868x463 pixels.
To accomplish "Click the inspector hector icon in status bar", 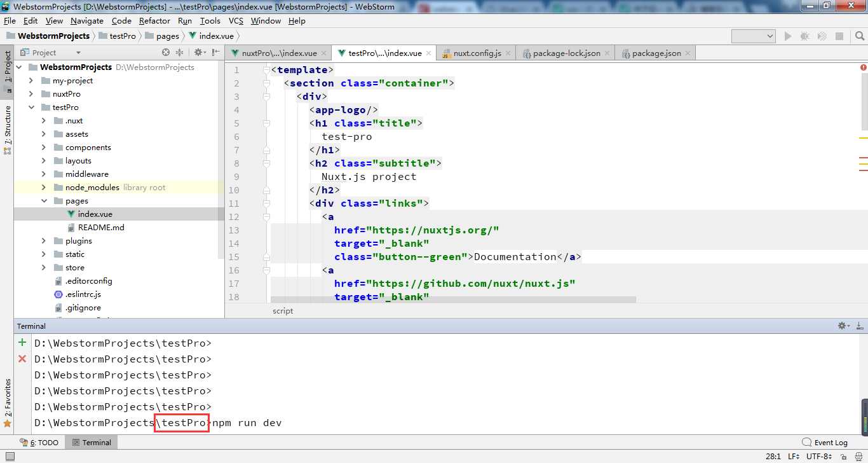I will 857,457.
